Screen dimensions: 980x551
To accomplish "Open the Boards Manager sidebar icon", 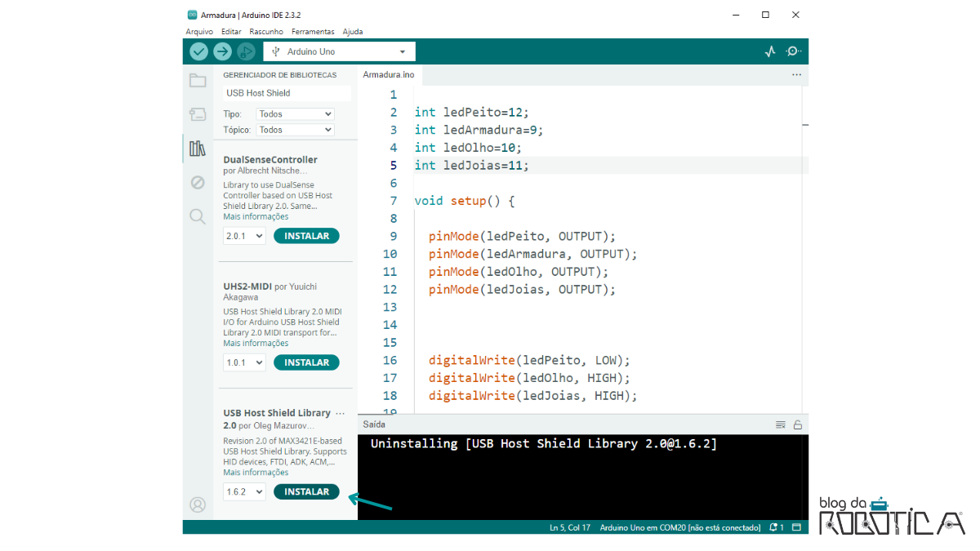I will click(198, 114).
